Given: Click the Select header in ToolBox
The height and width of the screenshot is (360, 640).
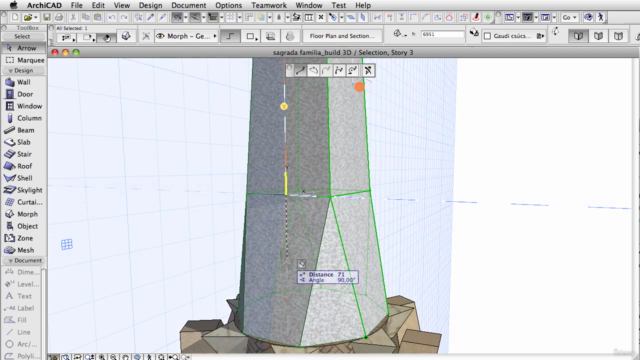Looking at the screenshot, I should click(22, 36).
